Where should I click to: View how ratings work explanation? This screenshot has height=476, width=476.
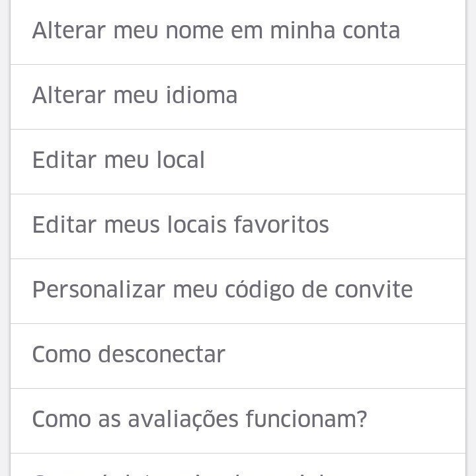[238, 420]
